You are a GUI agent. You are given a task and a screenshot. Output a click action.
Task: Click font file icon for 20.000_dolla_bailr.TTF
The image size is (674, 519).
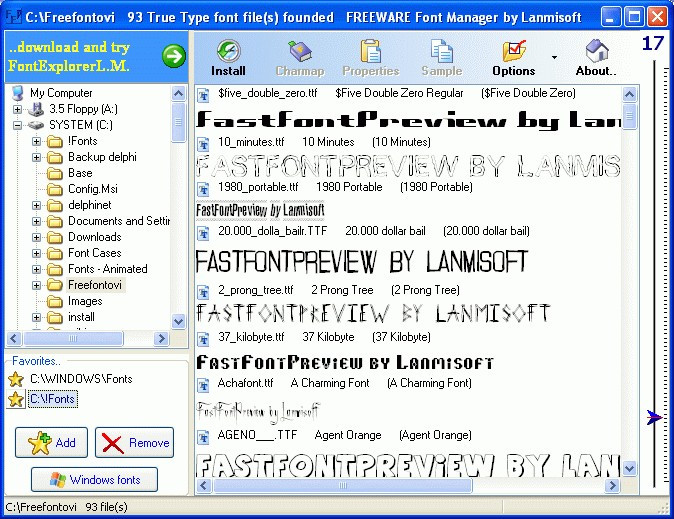(x=203, y=233)
